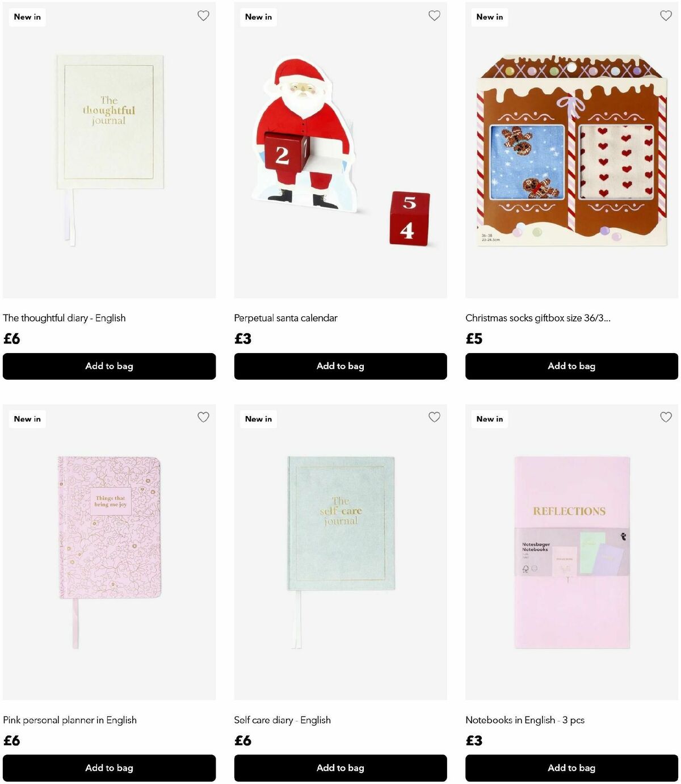
Task: Save Pink personal planner via heart icon
Action: [x=203, y=417]
